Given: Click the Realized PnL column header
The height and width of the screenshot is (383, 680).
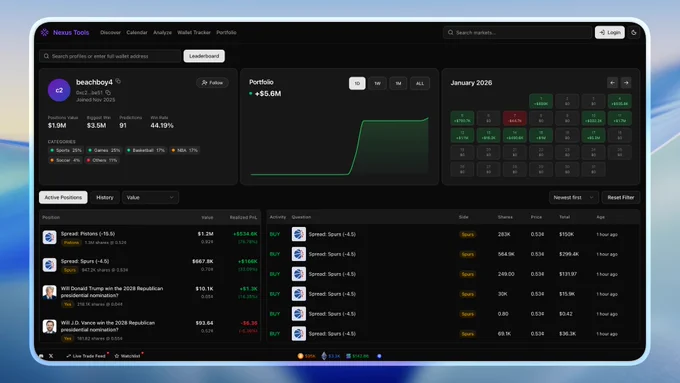Looking at the screenshot, I should (243, 217).
